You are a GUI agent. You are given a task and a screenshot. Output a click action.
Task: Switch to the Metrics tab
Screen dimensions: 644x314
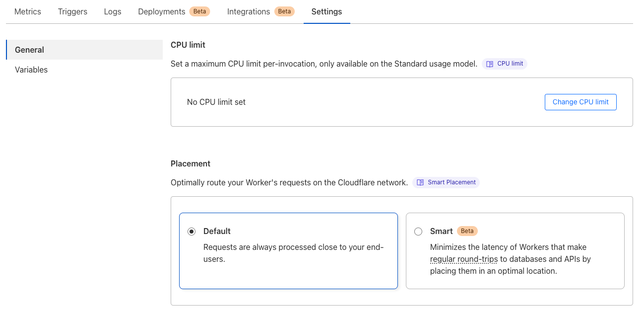[x=28, y=11]
